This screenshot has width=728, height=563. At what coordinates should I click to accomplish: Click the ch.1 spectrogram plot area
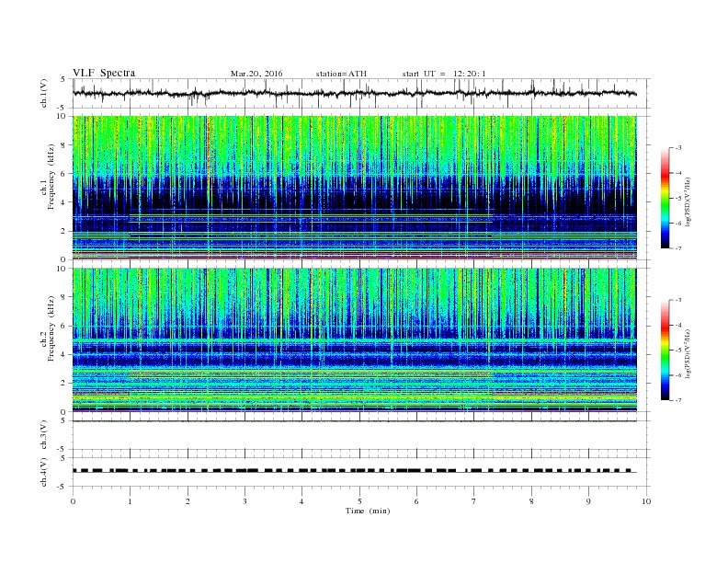355,188
